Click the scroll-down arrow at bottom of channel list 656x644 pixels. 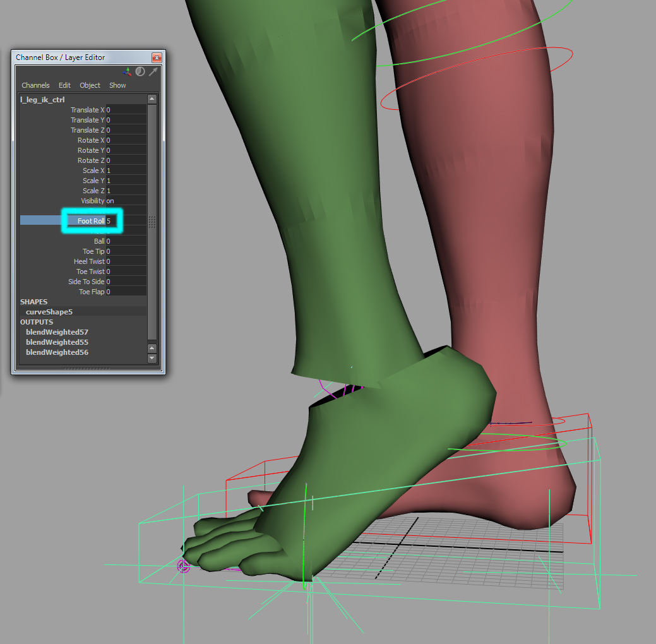[x=152, y=358]
